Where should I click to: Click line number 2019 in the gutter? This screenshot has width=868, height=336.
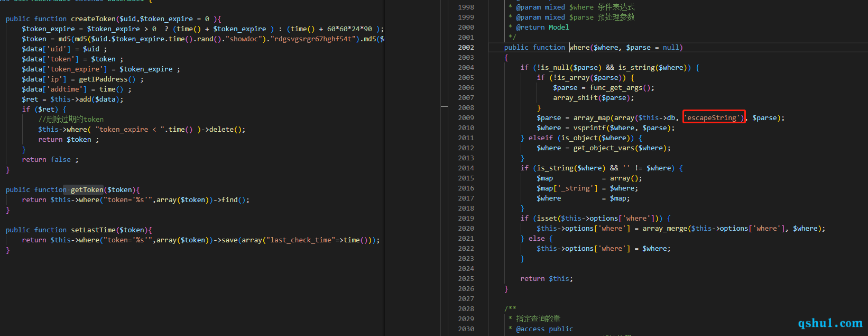(x=466, y=218)
